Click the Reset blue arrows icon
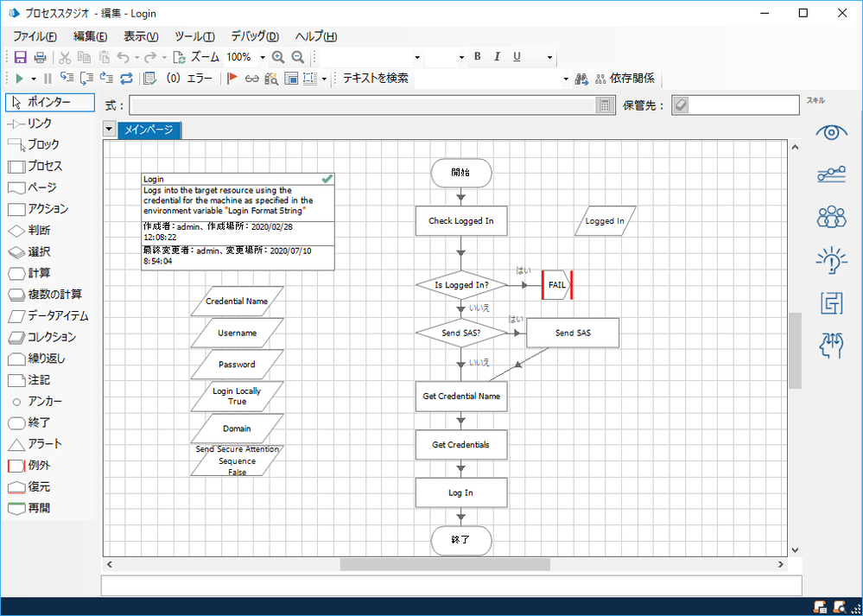 (x=127, y=79)
